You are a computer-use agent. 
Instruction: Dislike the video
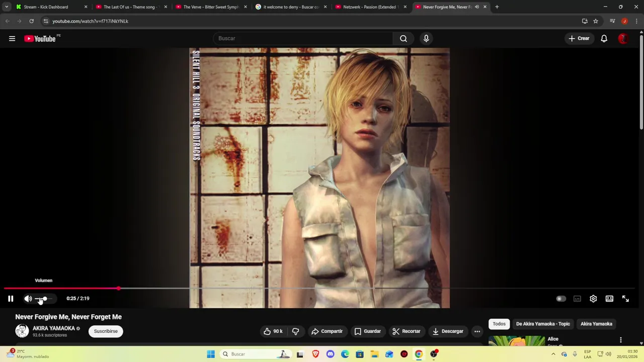(295, 331)
